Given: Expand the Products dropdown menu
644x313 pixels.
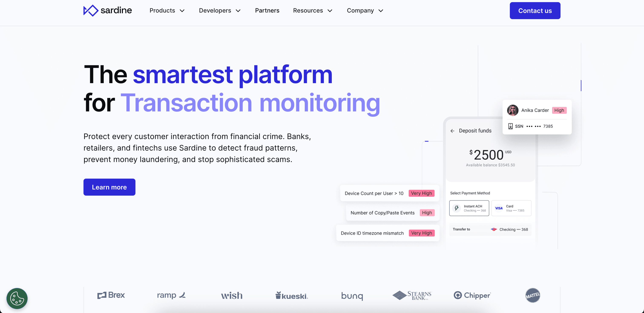Looking at the screenshot, I should pyautogui.click(x=167, y=10).
